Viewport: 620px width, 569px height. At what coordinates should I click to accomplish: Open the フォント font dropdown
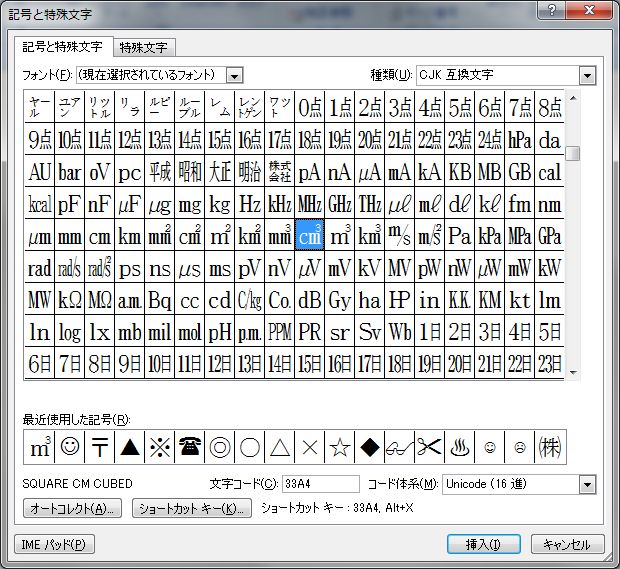tap(234, 75)
